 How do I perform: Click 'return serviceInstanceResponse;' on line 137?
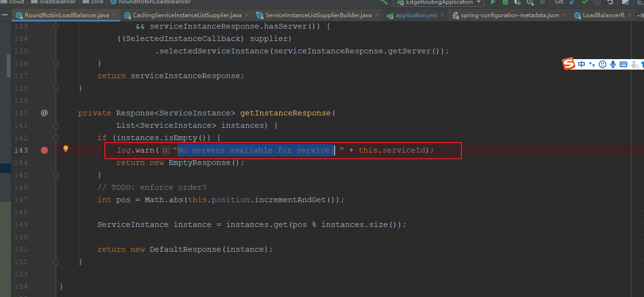171,76
